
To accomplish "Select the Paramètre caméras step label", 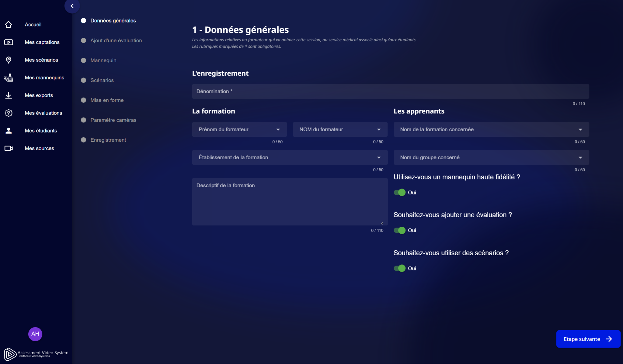I will [113, 120].
